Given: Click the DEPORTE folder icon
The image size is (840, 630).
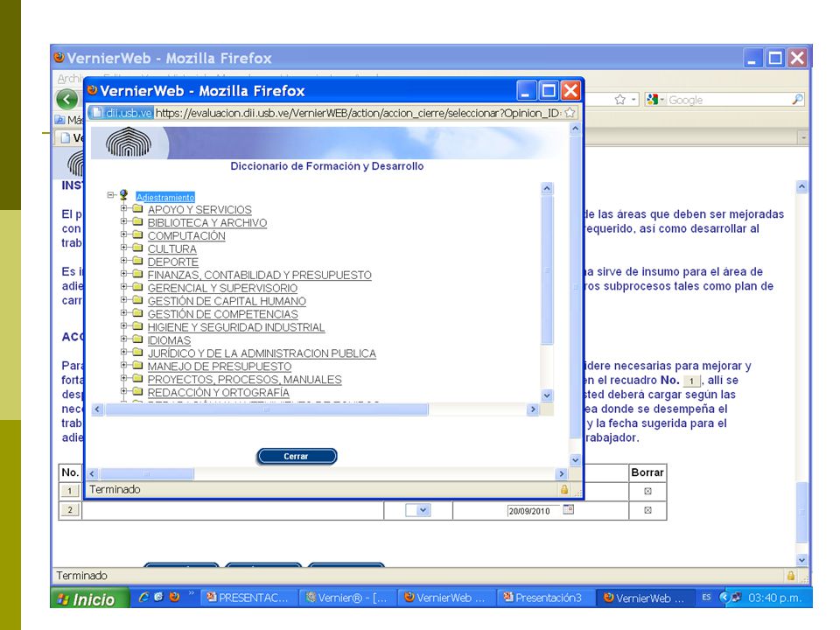Looking at the screenshot, I should (x=137, y=261).
